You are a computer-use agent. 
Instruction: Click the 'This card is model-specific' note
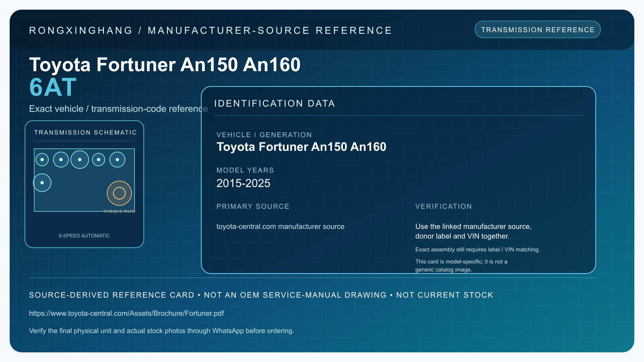click(x=461, y=265)
